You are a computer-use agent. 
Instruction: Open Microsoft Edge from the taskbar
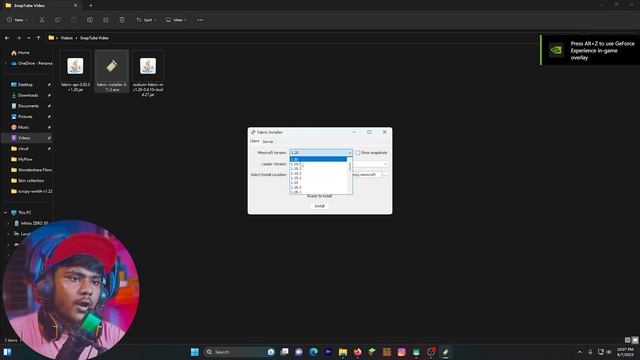313,352
